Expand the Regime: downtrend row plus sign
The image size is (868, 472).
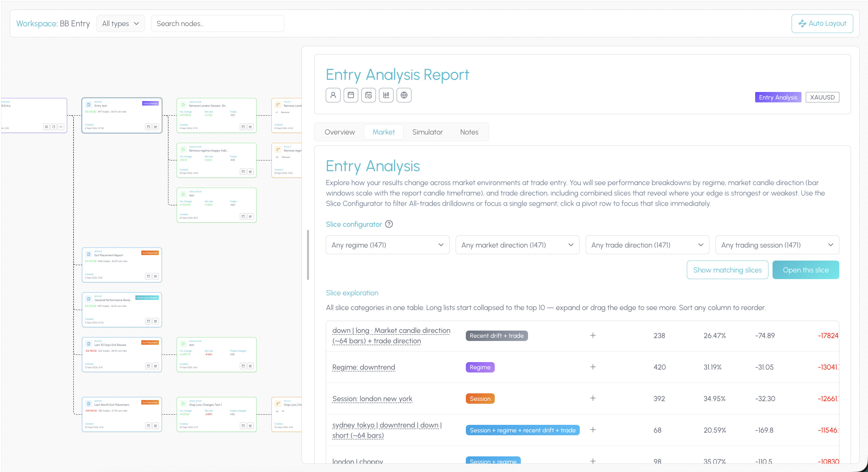pyautogui.click(x=593, y=367)
